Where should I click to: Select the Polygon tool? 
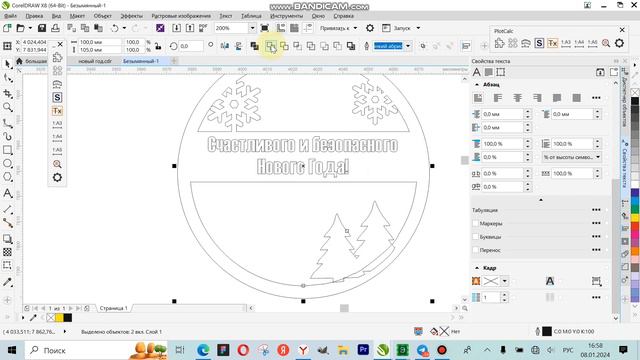(x=7, y=177)
